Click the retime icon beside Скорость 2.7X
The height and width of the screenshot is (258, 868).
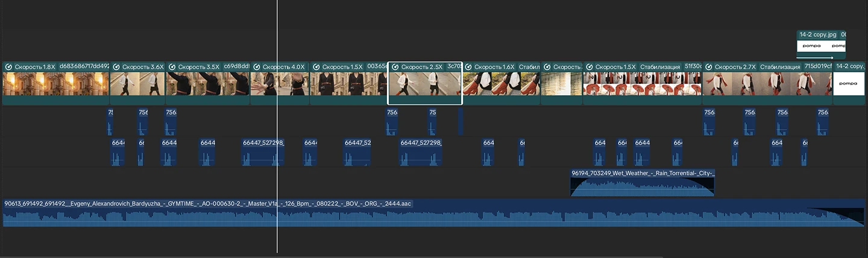(709, 67)
